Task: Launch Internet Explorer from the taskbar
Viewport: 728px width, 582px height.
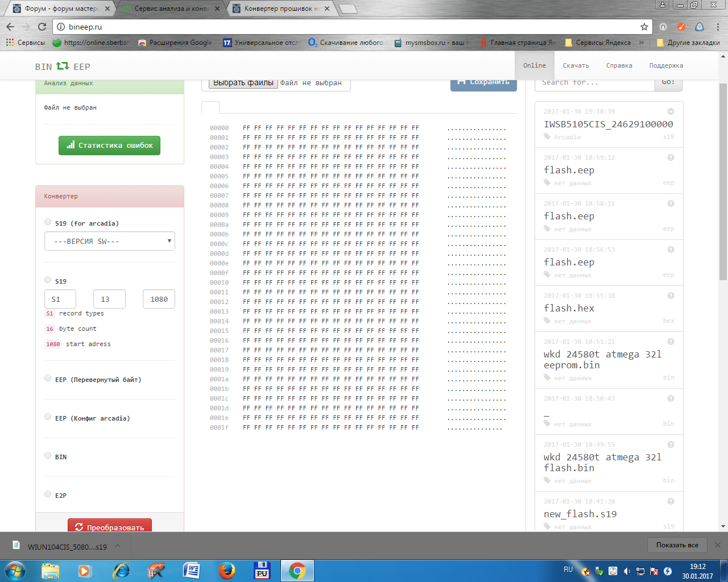Action: (121, 571)
